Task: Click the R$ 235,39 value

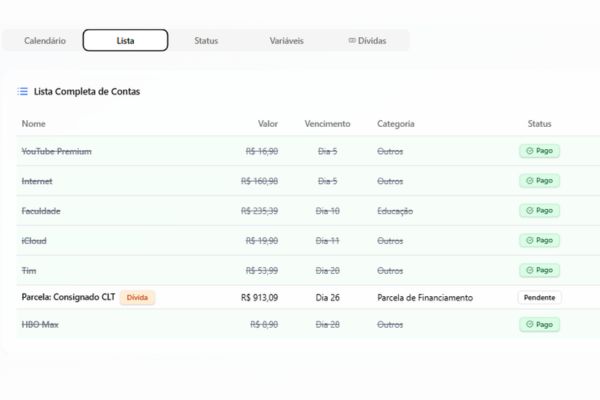Action: pos(259,211)
